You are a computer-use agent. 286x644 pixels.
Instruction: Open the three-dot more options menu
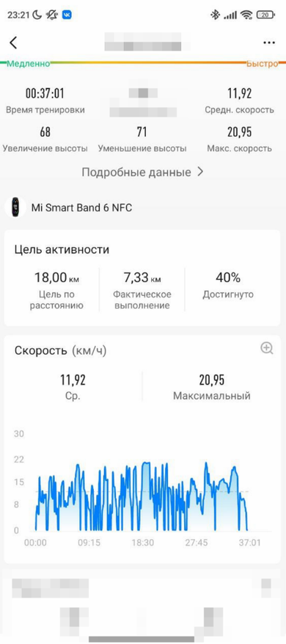tap(268, 43)
